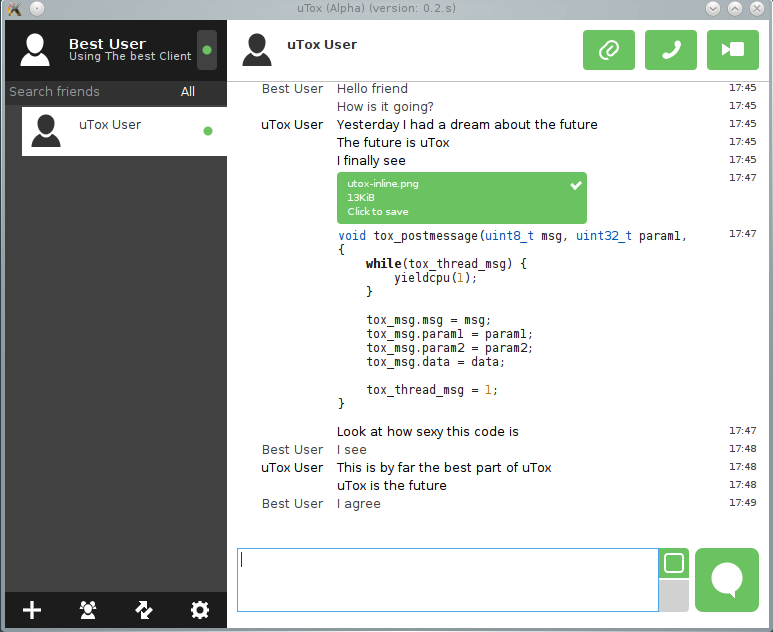Click into the message text box
This screenshot has width=773, height=632.
[x=448, y=580]
